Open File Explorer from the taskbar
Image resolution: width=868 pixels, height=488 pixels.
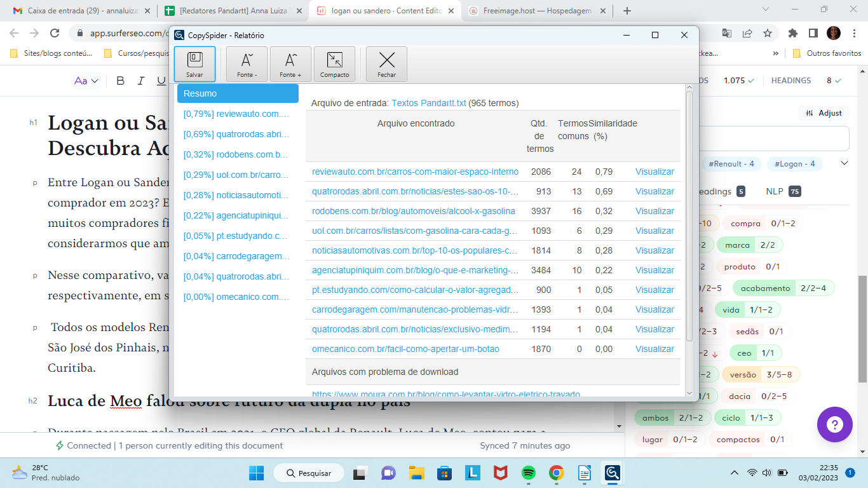[x=416, y=473]
